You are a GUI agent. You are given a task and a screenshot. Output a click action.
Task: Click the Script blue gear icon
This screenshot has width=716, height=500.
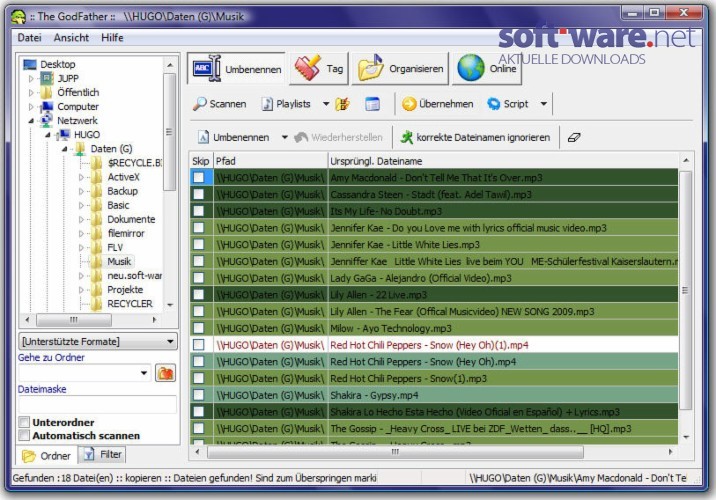(x=494, y=104)
